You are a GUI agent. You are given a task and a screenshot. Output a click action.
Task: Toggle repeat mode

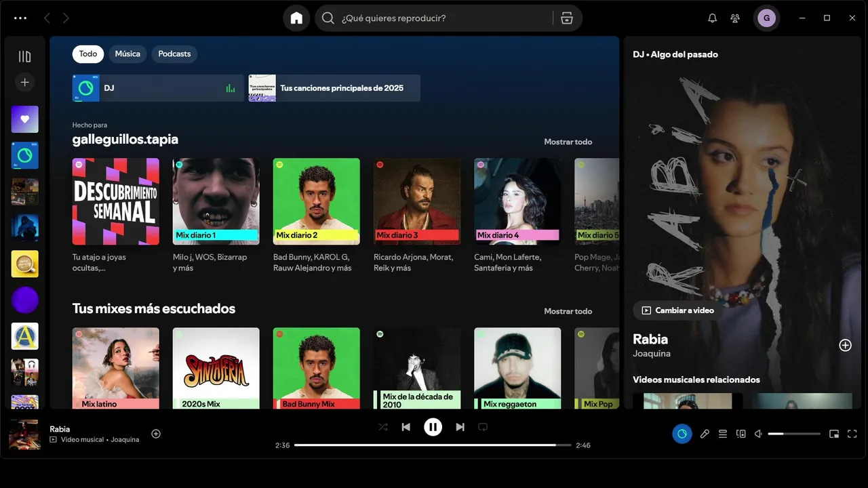[483, 427]
